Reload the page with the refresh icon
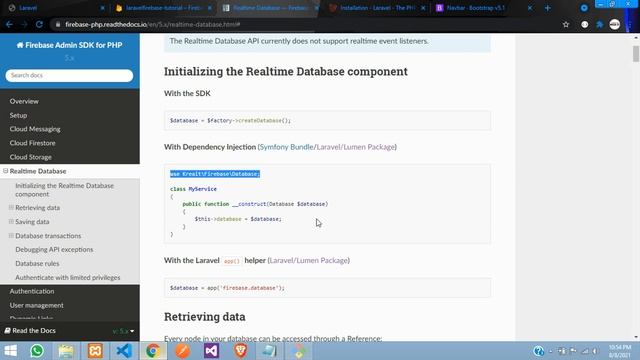 [x=39, y=24]
